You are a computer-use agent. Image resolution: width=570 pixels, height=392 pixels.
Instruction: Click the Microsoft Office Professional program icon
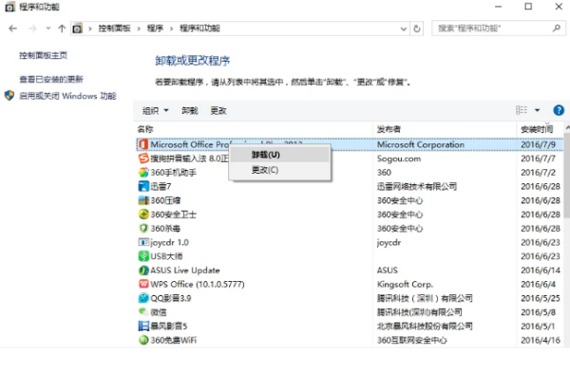point(142,145)
